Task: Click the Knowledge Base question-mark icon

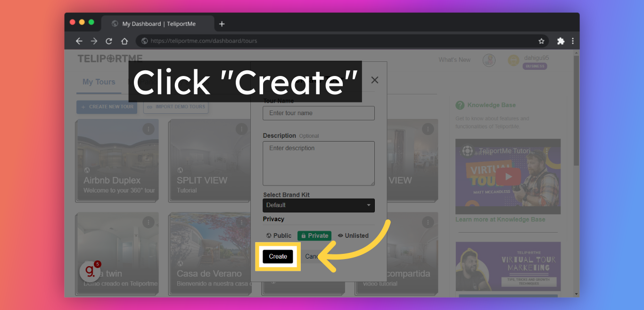Action: coord(460,105)
